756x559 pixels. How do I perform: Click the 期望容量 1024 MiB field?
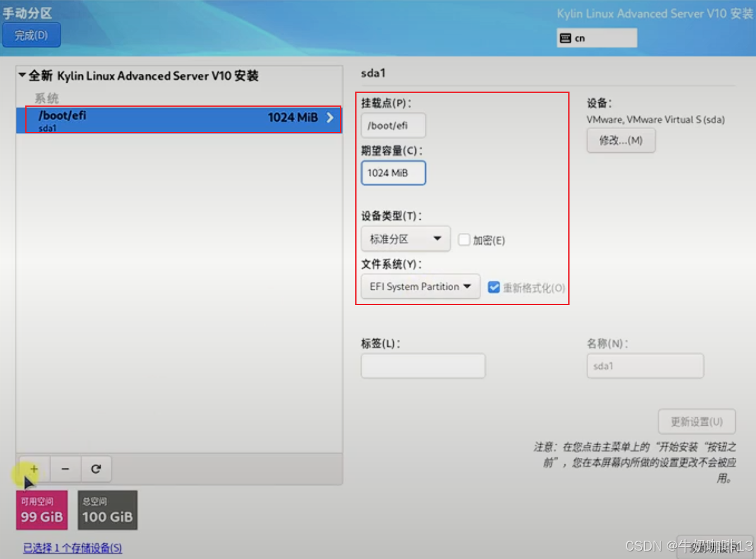(393, 173)
